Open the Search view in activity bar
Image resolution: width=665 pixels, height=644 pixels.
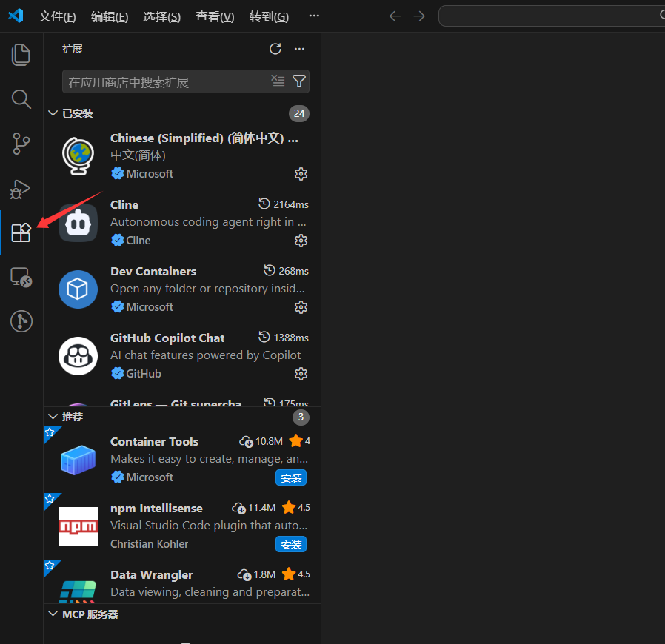pyautogui.click(x=21, y=99)
